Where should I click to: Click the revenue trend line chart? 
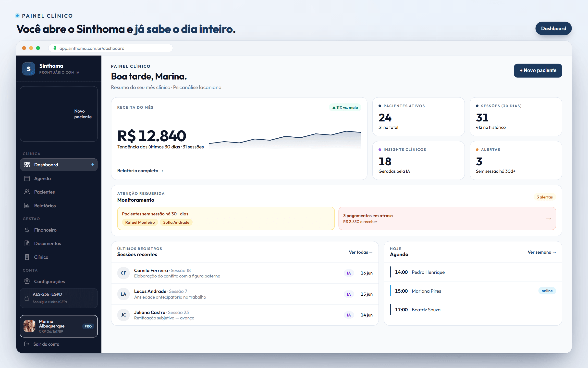[x=285, y=140]
